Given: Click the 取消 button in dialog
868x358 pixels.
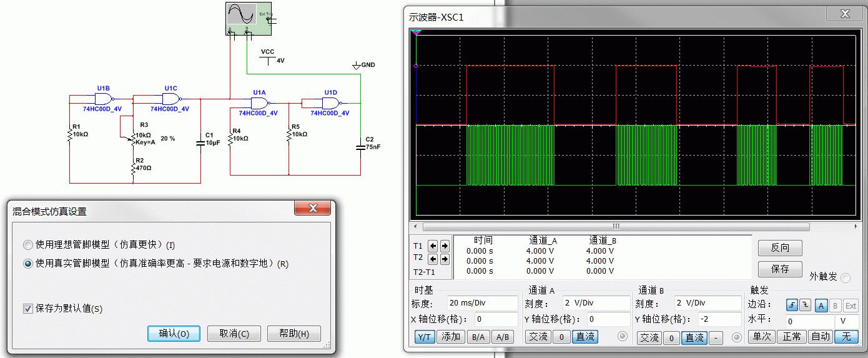Looking at the screenshot, I should tap(234, 334).
